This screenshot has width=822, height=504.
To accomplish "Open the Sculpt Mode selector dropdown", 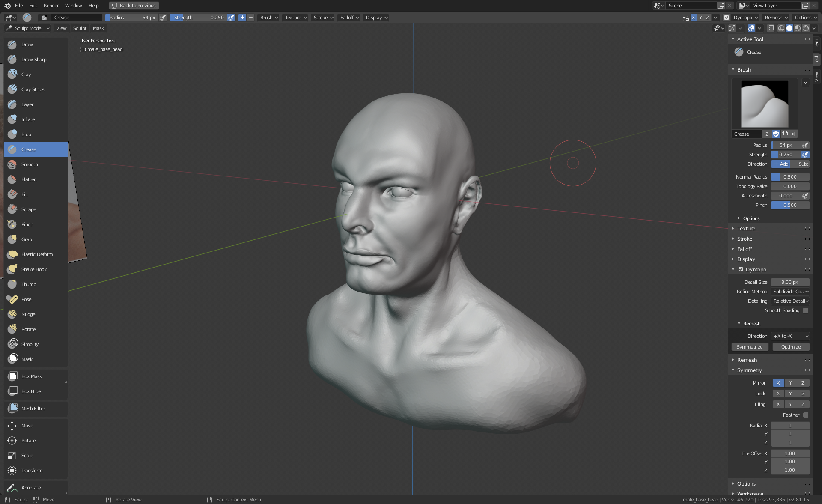I will tap(28, 28).
